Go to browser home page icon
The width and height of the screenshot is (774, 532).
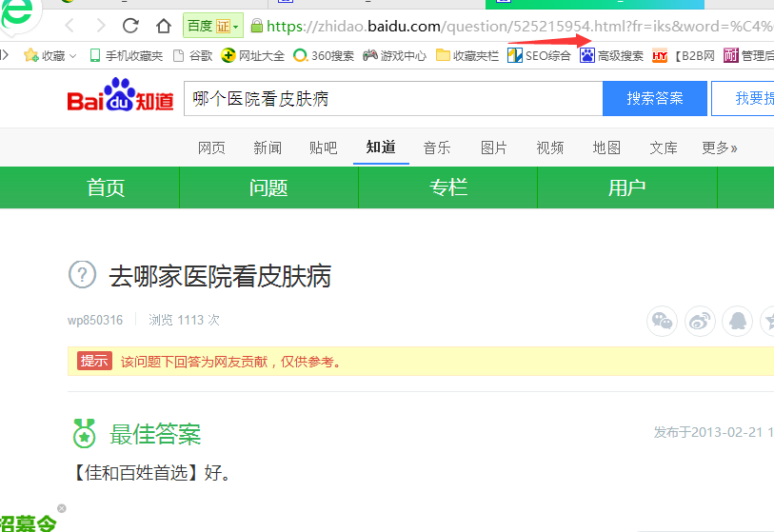click(163, 26)
